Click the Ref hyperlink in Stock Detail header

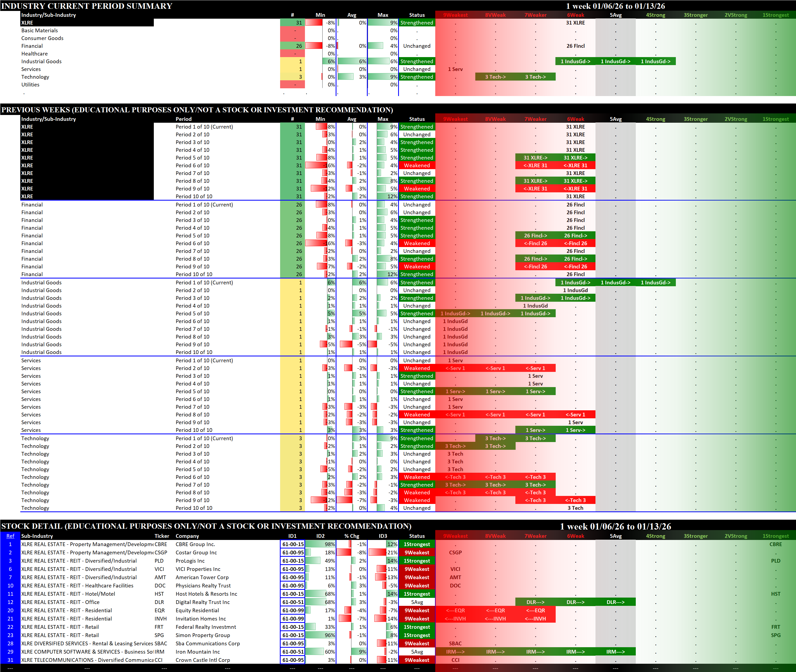(x=10, y=536)
